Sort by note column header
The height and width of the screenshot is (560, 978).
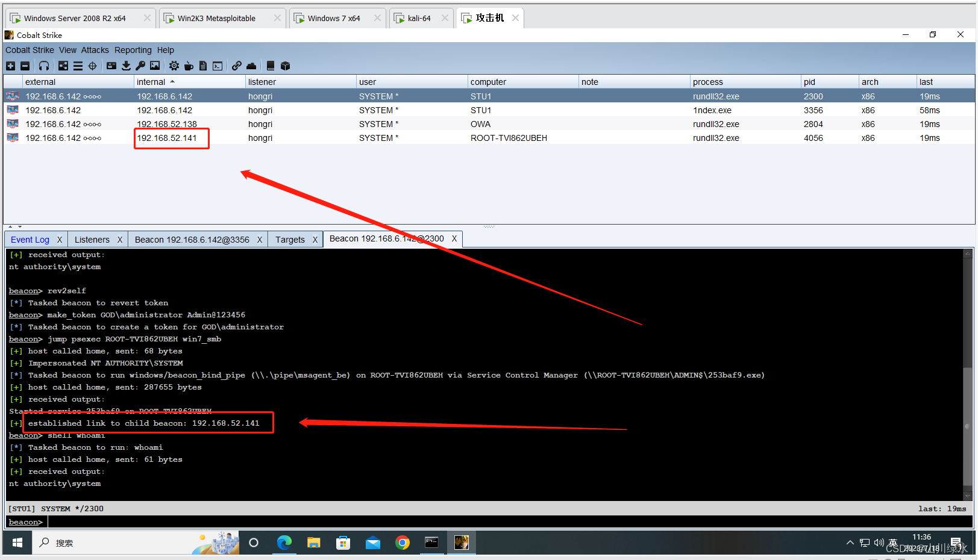[635, 82]
